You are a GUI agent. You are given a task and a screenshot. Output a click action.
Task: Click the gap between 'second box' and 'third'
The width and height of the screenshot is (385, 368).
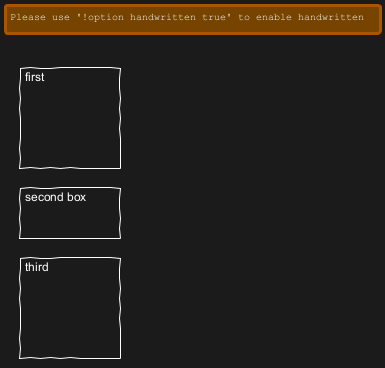[x=70, y=248]
